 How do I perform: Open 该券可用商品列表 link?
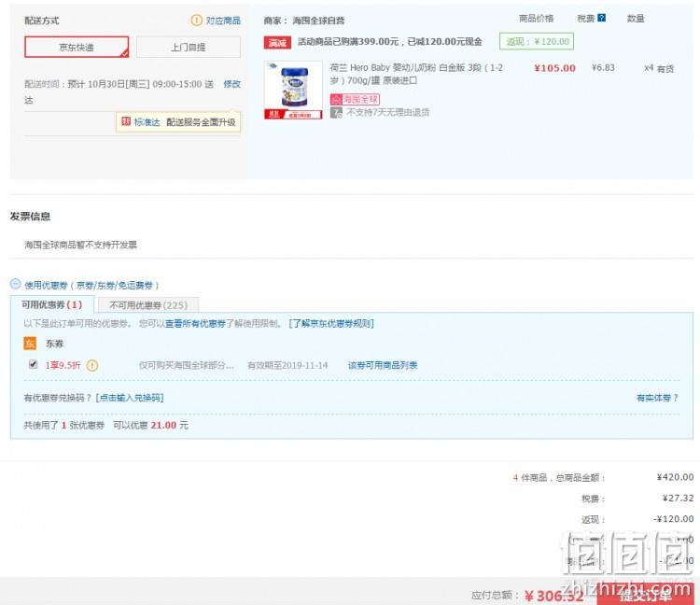click(382, 365)
